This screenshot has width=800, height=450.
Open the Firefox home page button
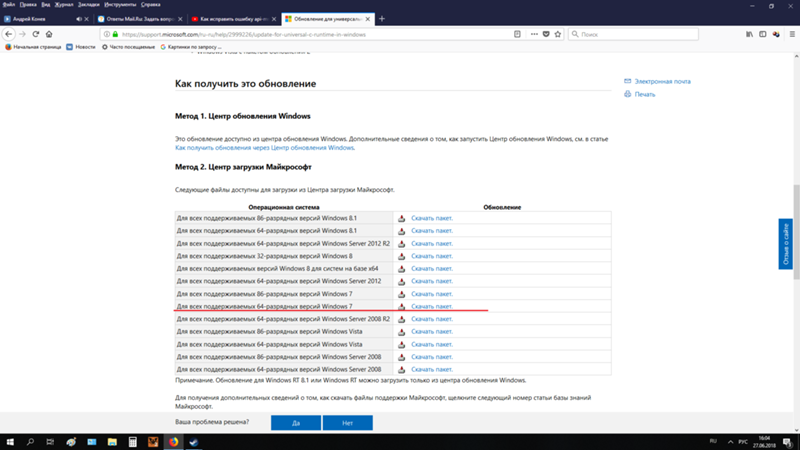pyautogui.click(x=49, y=34)
